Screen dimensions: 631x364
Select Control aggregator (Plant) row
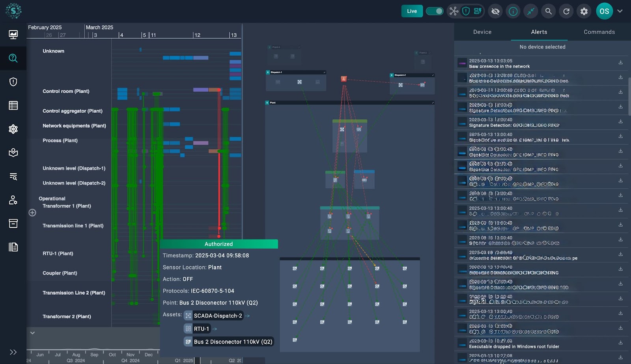pos(73,111)
